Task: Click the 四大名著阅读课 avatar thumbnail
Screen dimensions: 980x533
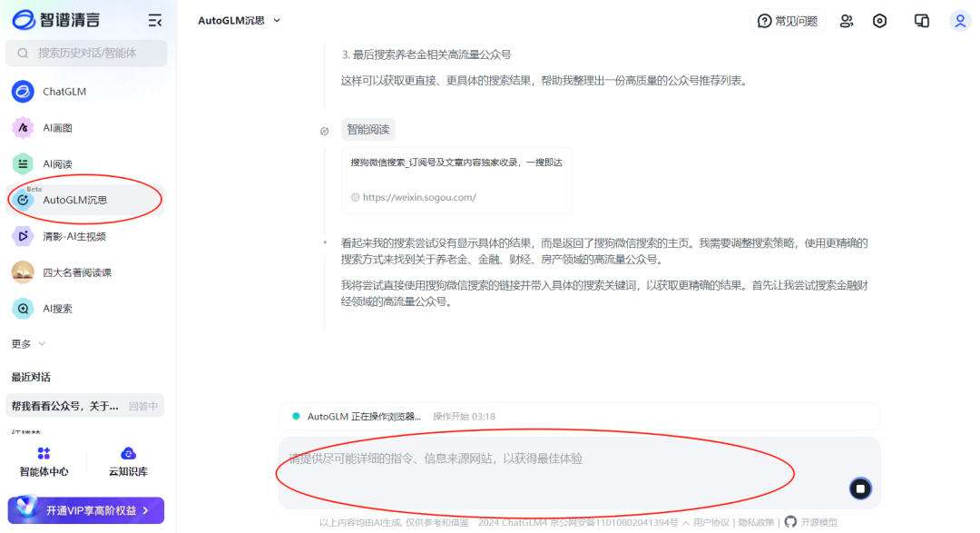Action: pyautogui.click(x=23, y=272)
